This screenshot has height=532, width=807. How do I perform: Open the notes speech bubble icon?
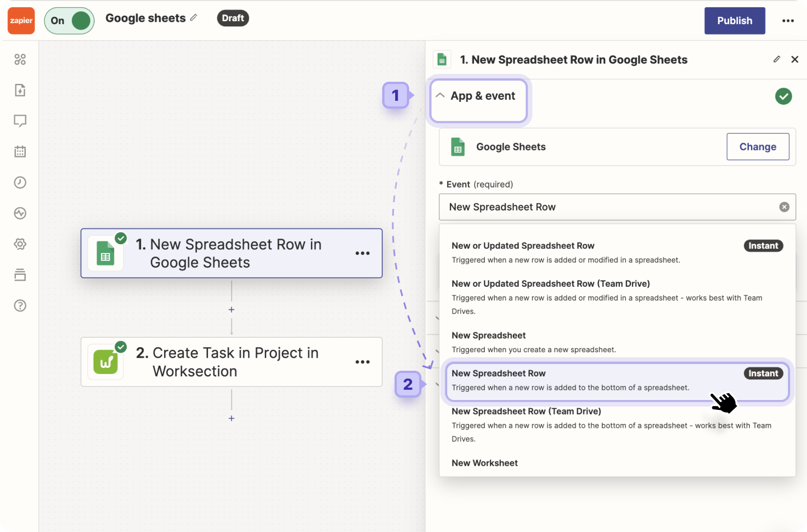click(20, 120)
